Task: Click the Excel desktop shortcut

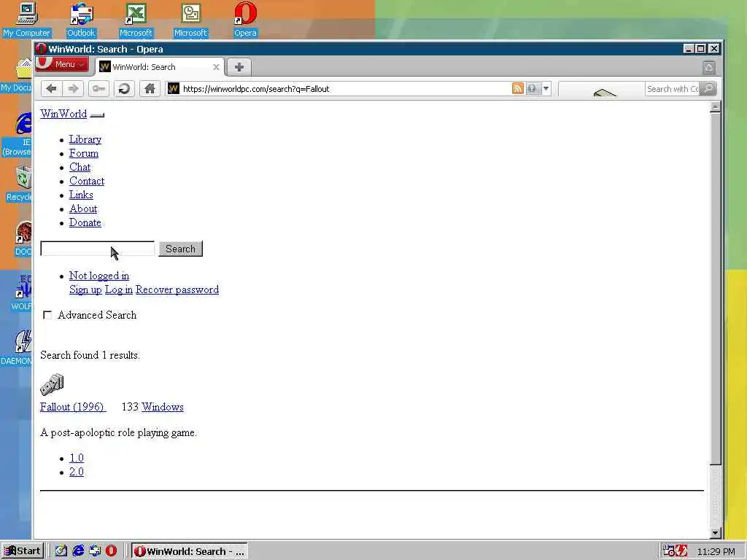Action: (136, 20)
